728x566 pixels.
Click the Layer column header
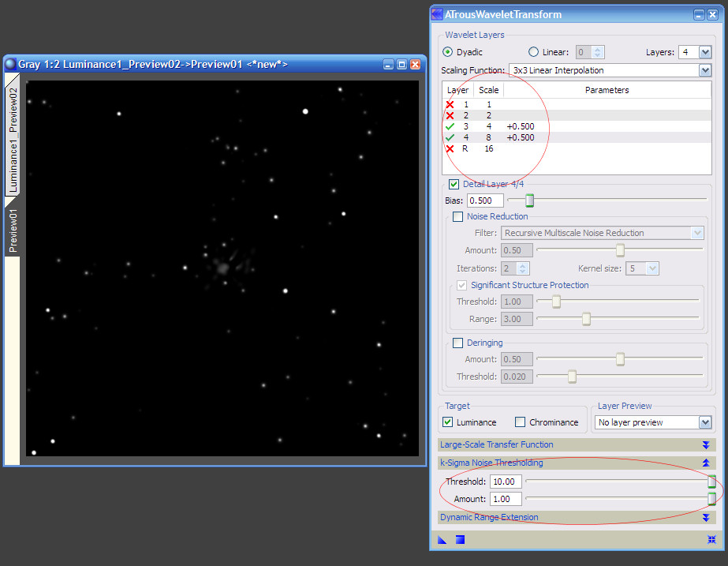pyautogui.click(x=457, y=90)
